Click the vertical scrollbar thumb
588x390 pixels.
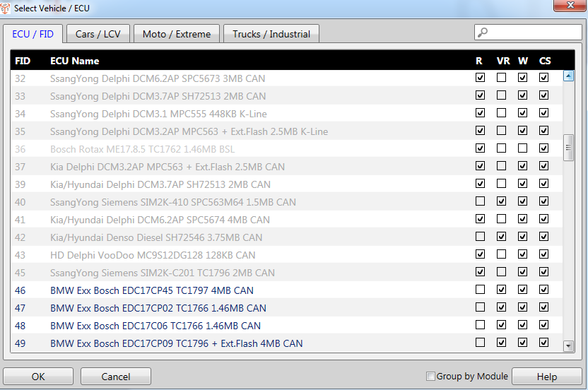(x=568, y=148)
